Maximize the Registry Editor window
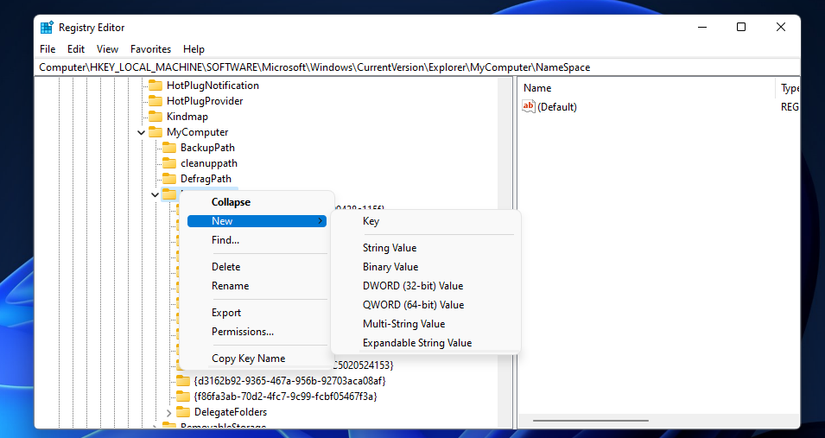This screenshot has height=438, width=825. 741,27
